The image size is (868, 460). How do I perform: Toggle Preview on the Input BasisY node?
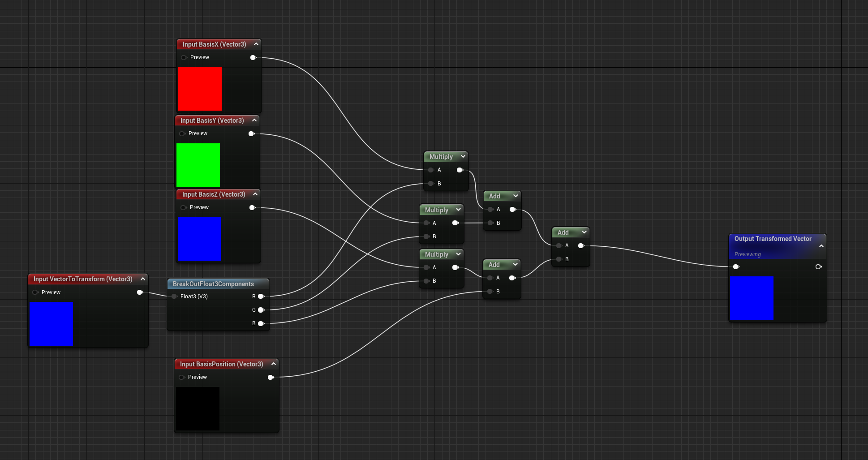pyautogui.click(x=182, y=133)
